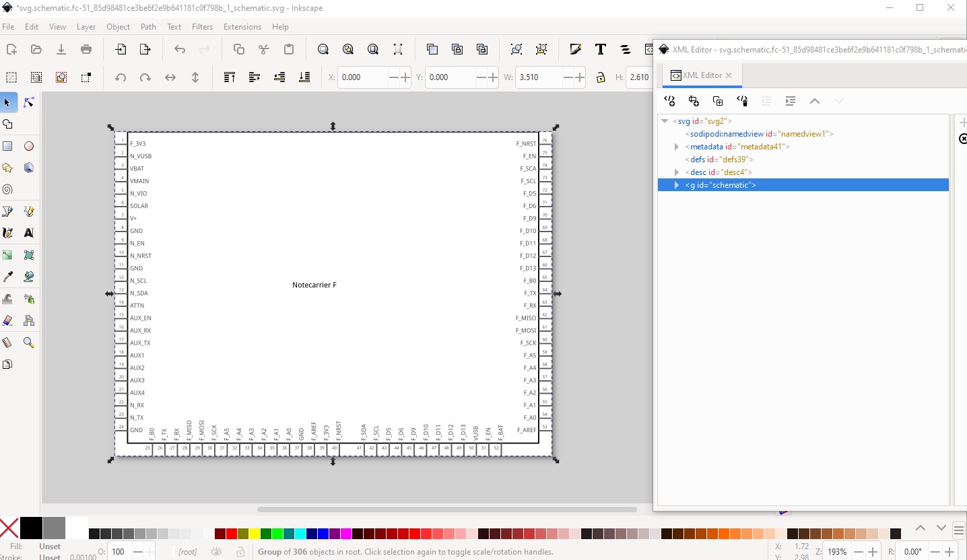The height and width of the screenshot is (560, 967).
Task: Select the Connector tool
Action: 29,320
